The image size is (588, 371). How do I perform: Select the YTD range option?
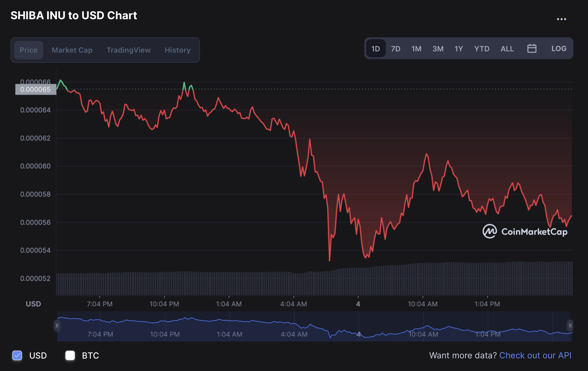click(482, 49)
